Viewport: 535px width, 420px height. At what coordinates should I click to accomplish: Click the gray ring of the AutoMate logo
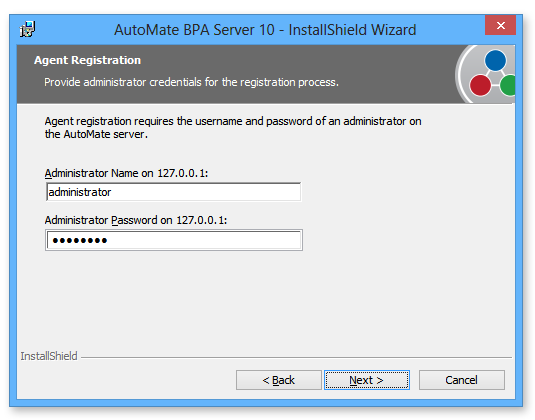[x=463, y=73]
